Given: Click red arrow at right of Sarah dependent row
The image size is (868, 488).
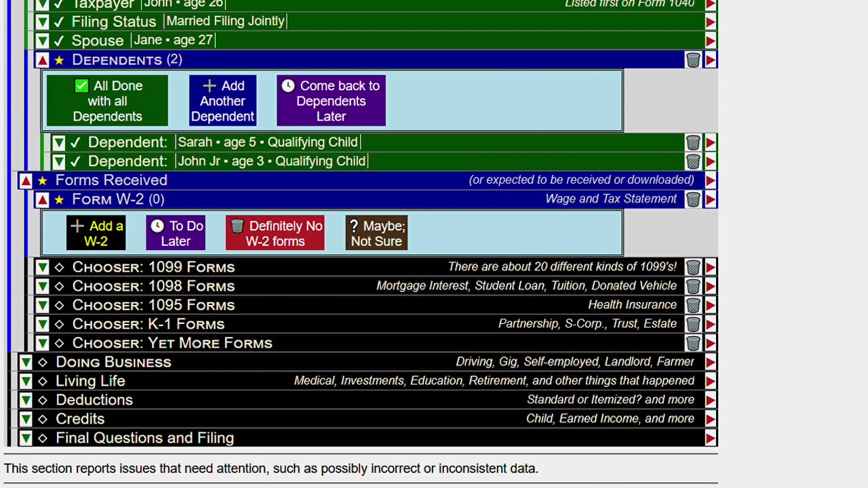Looking at the screenshot, I should pyautogui.click(x=710, y=142).
